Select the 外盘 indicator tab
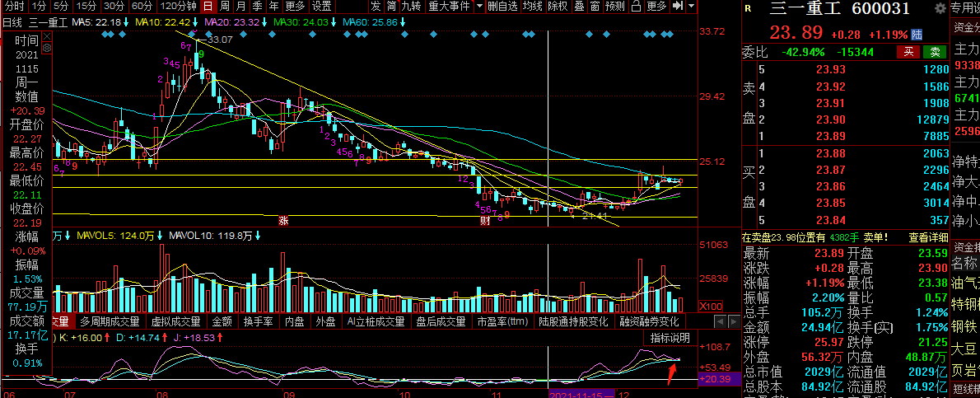The width and height of the screenshot is (980, 398). pyautogui.click(x=325, y=321)
